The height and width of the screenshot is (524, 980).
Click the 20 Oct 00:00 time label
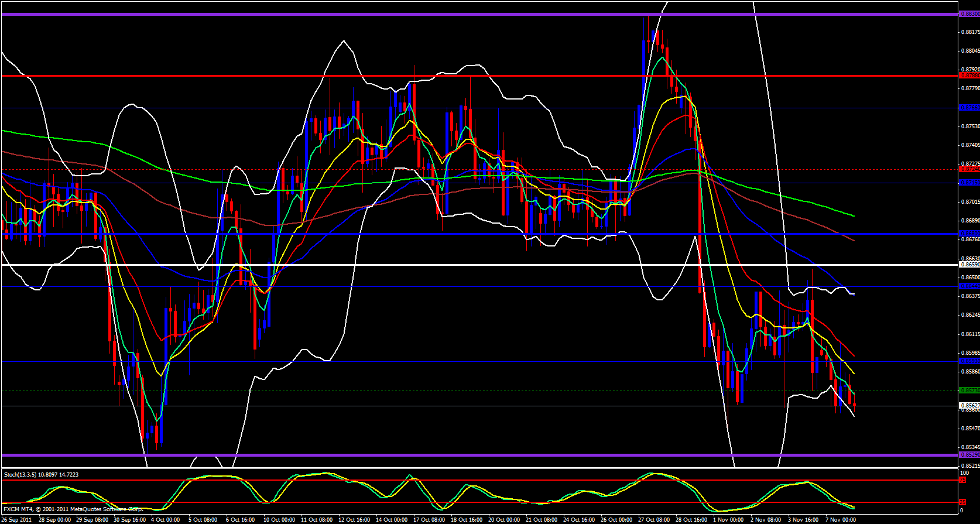tap(504, 520)
